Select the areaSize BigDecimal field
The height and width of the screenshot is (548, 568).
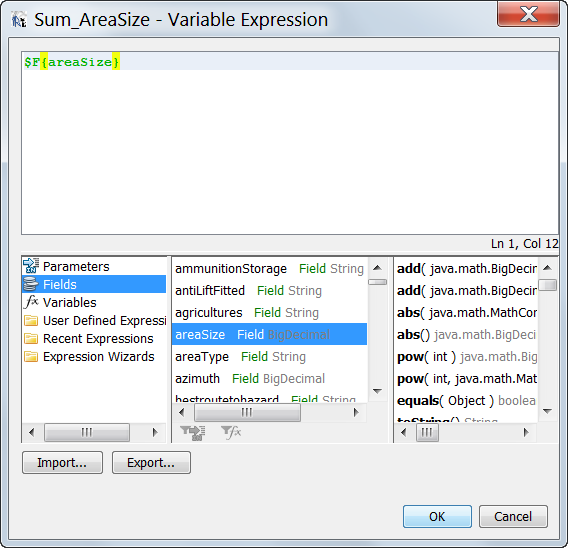[x=269, y=334]
